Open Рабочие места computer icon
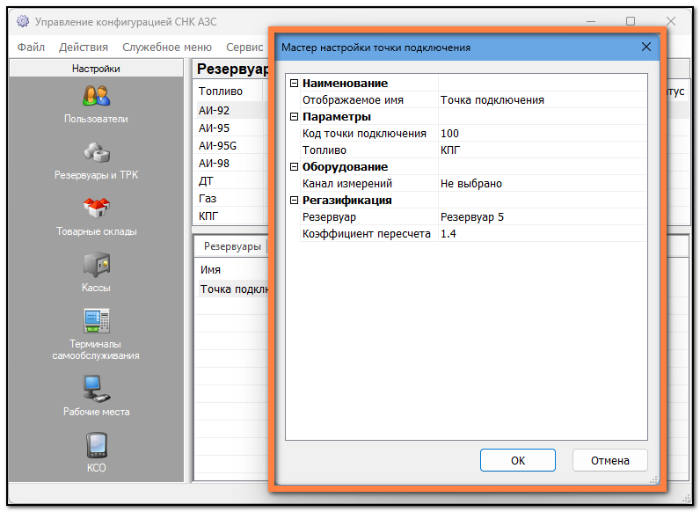The height and width of the screenshot is (512, 700). 96,388
